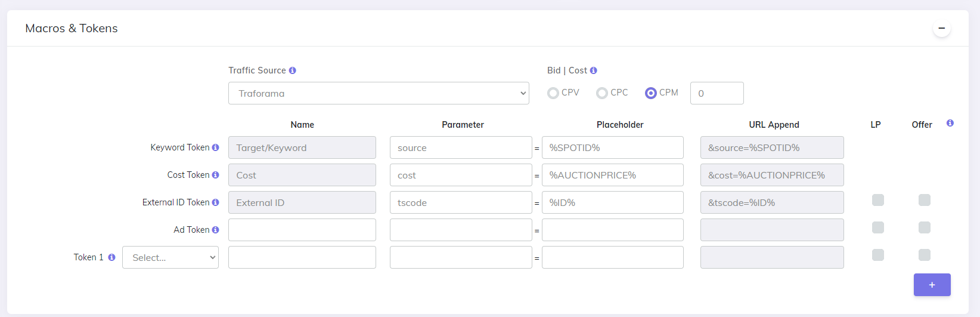Image resolution: width=980 pixels, height=317 pixels.
Task: Click the 'Name' column header
Action: tap(302, 125)
